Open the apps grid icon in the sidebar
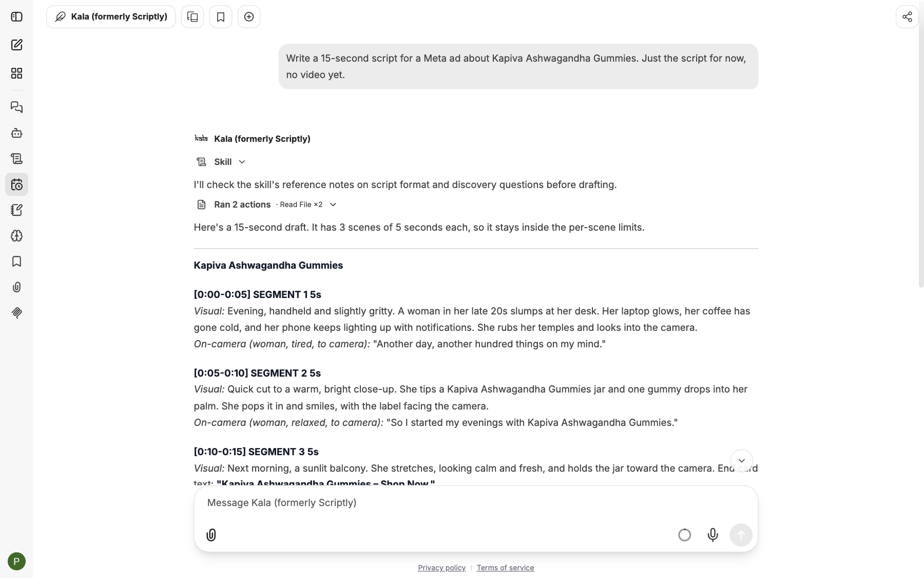 click(x=16, y=73)
